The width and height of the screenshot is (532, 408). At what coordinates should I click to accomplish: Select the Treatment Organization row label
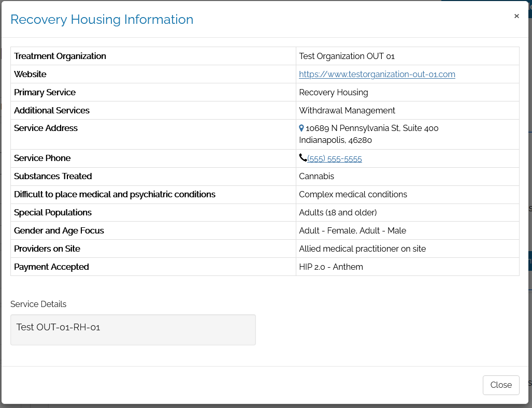[60, 56]
